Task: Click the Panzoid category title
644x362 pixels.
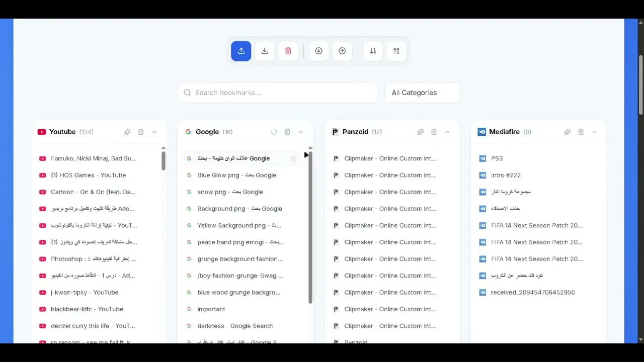Action: tap(355, 132)
